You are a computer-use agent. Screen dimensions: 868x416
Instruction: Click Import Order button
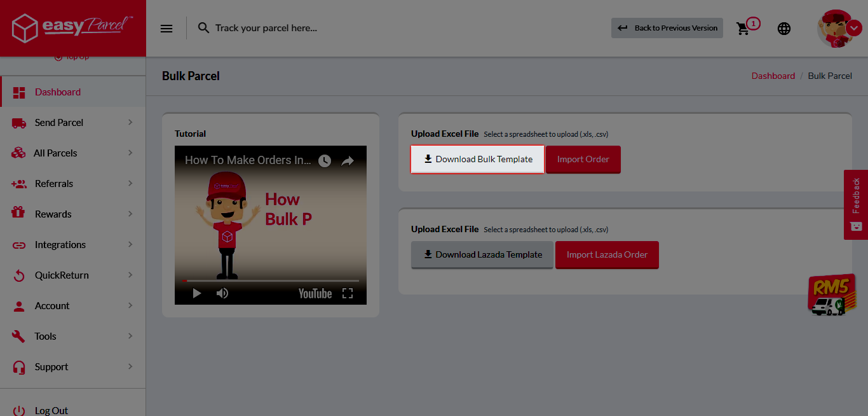tap(583, 159)
